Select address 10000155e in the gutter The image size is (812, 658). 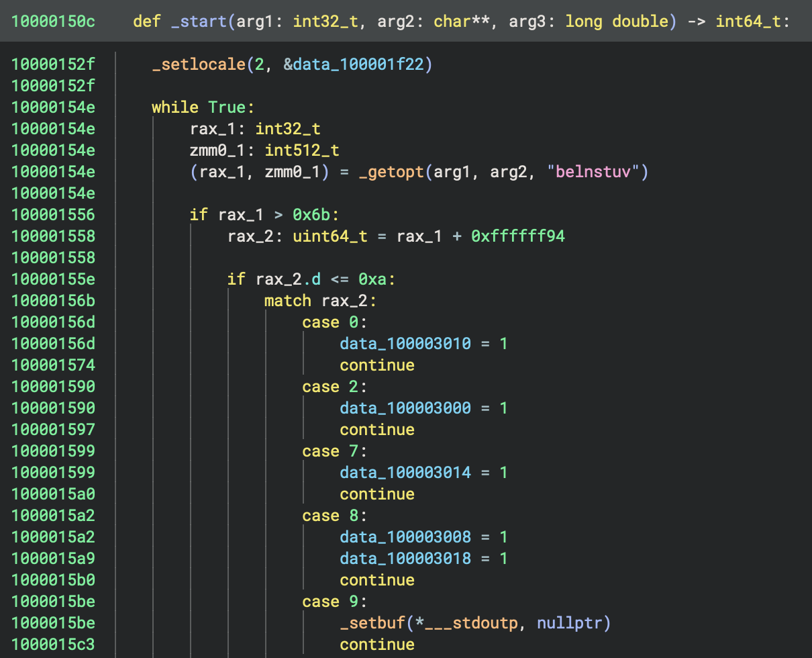click(53, 279)
